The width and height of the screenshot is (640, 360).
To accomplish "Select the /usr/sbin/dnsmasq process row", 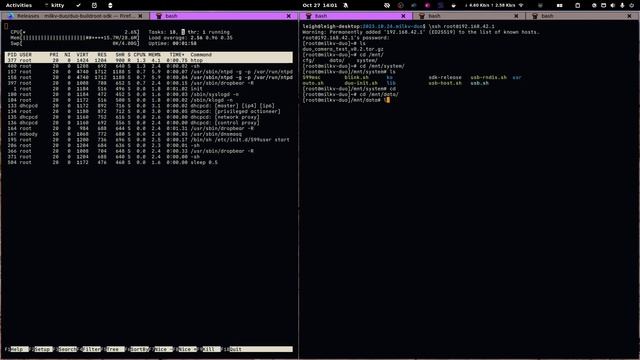I will [149, 134].
